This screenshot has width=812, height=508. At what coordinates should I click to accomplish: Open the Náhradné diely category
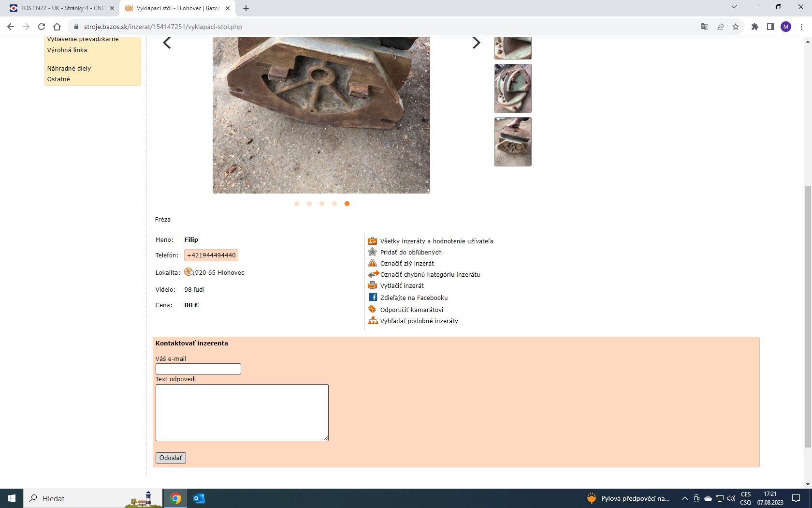pos(69,68)
